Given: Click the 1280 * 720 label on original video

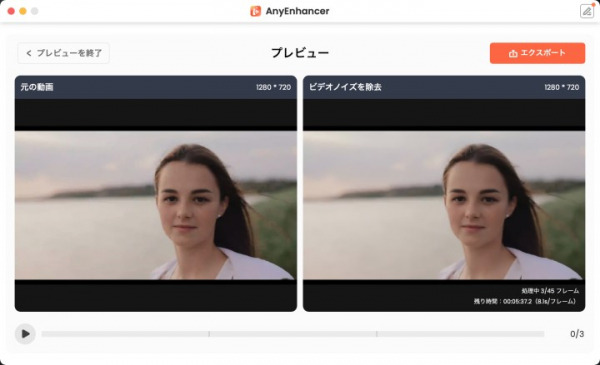Looking at the screenshot, I should (274, 87).
